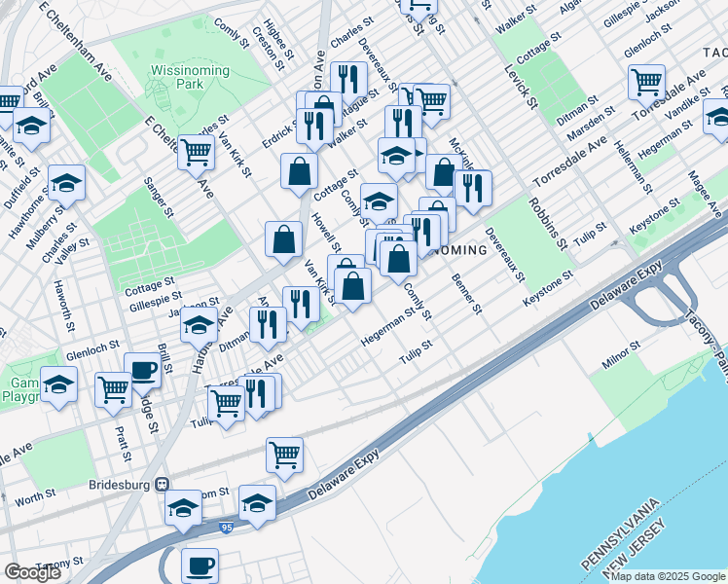This screenshot has width=728, height=584.
Task: Select the Milnor St label
Action: point(621,354)
